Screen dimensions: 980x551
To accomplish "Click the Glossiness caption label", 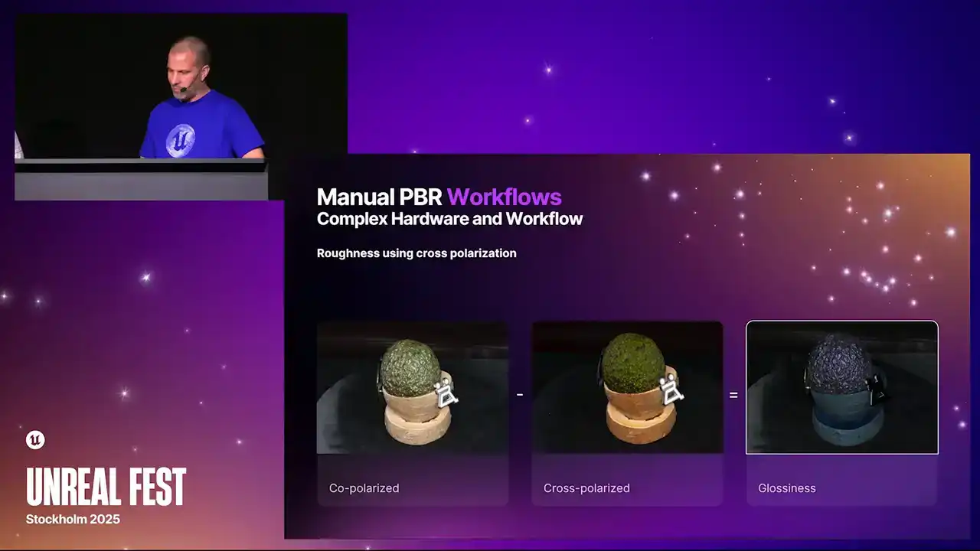I will (786, 488).
